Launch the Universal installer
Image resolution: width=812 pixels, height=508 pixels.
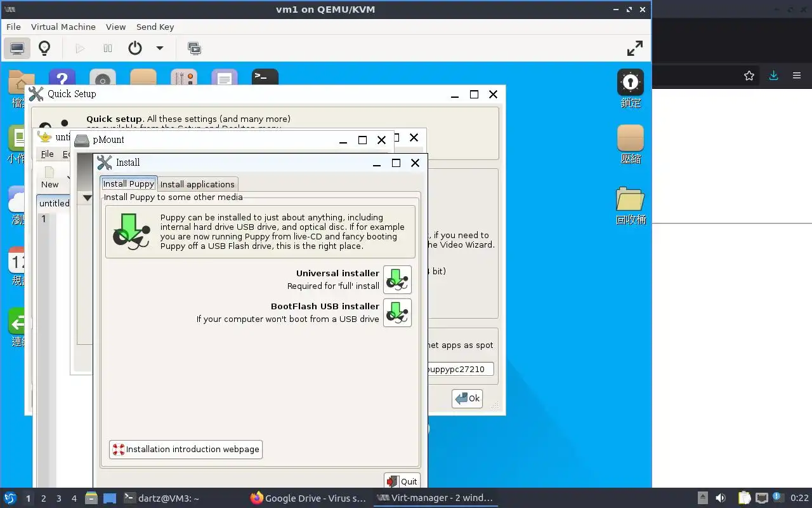click(x=397, y=279)
